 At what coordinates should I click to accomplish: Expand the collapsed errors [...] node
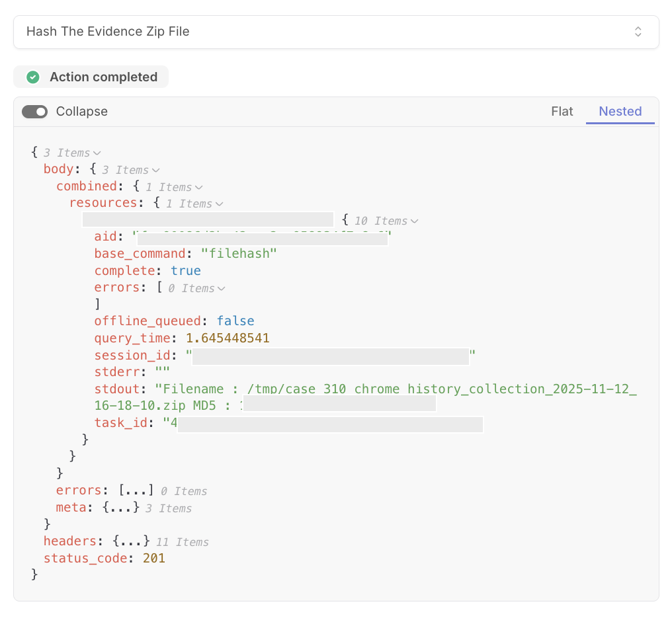tap(136, 490)
